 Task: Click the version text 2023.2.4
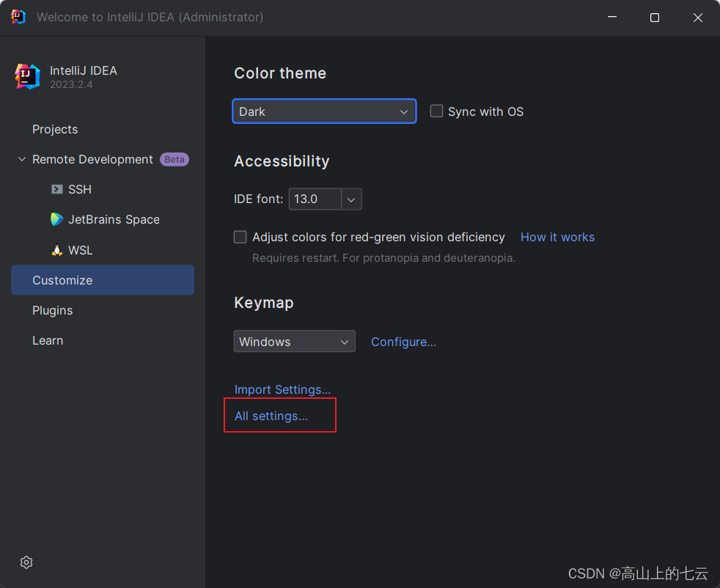[71, 84]
